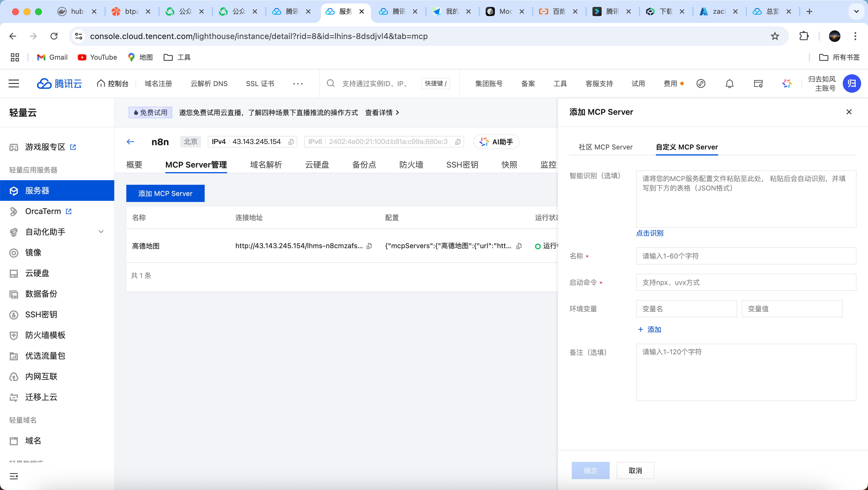Go back with the blue arrow beside n8n

tap(130, 141)
